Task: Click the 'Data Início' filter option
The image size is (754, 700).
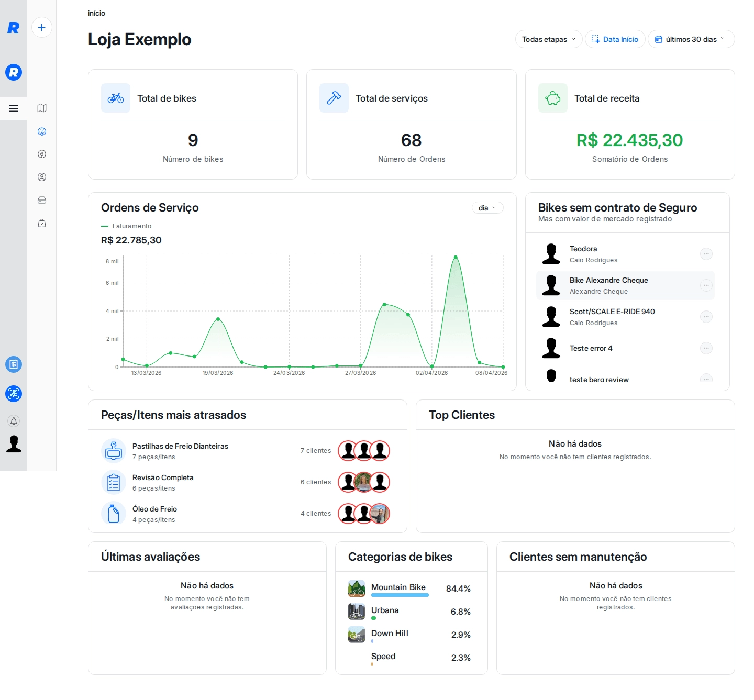Action: point(615,39)
